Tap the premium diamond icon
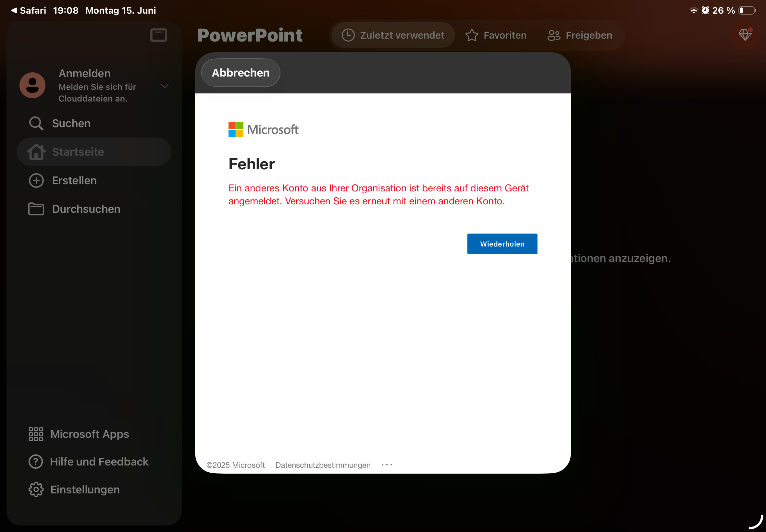This screenshot has width=766, height=532. click(x=745, y=35)
